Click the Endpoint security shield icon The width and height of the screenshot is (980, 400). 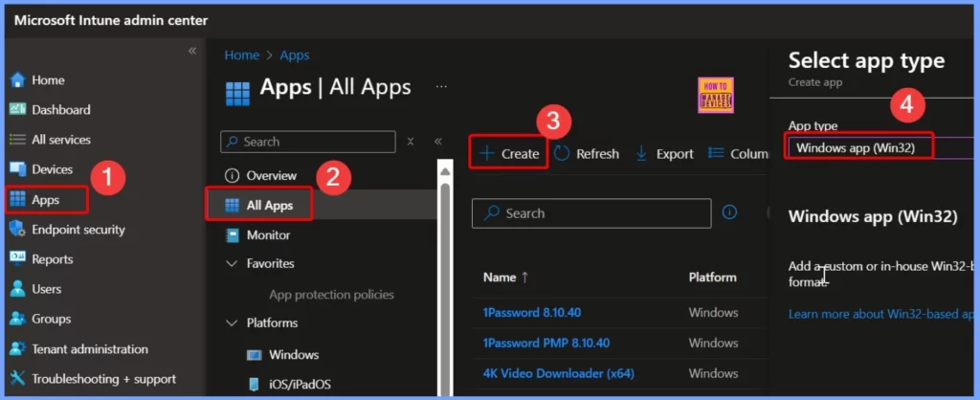(17, 229)
